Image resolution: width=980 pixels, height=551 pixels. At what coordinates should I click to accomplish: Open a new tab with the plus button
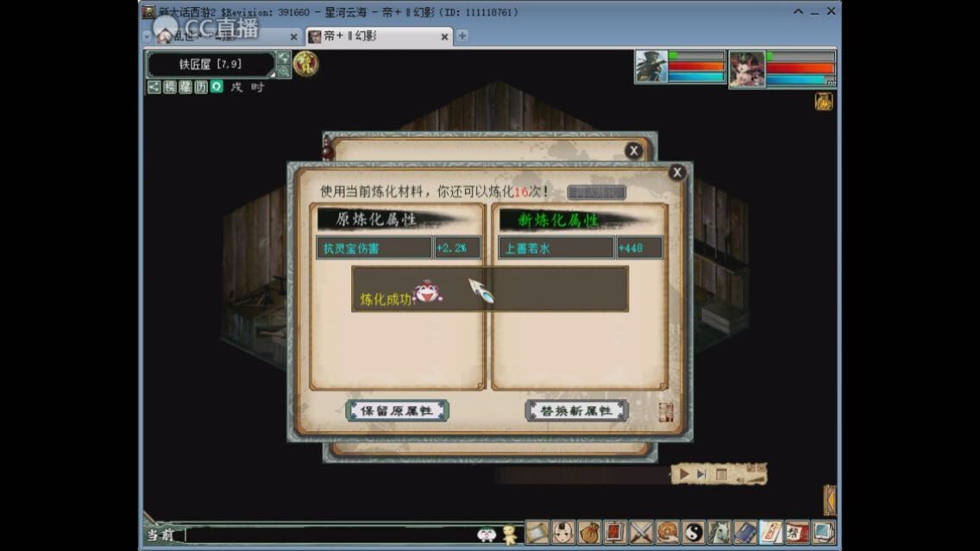pyautogui.click(x=462, y=36)
